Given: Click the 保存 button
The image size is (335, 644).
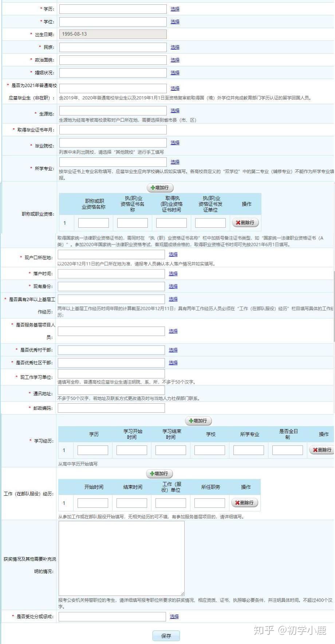Looking at the screenshot, I should coord(166,636).
